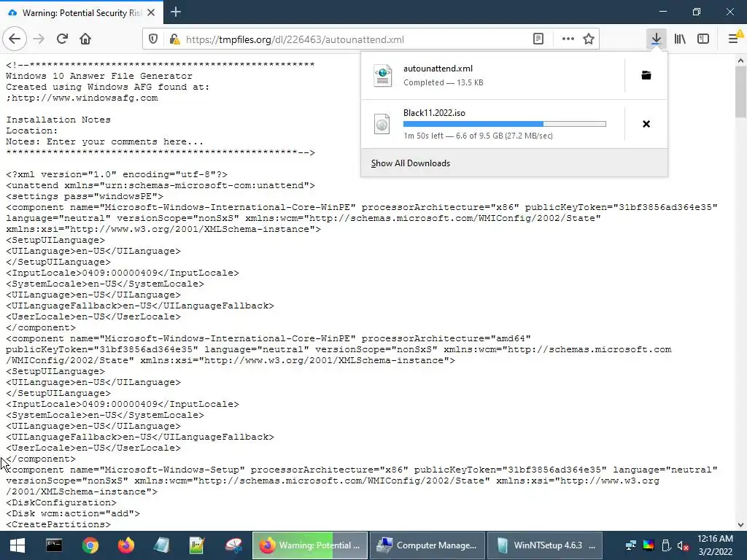The height and width of the screenshot is (560, 747).
Task: Click the scroll up arrow
Action: (x=740, y=61)
